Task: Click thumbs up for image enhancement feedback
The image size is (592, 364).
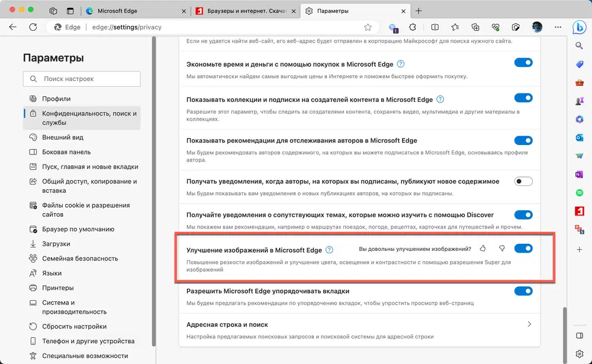Action: coord(482,249)
